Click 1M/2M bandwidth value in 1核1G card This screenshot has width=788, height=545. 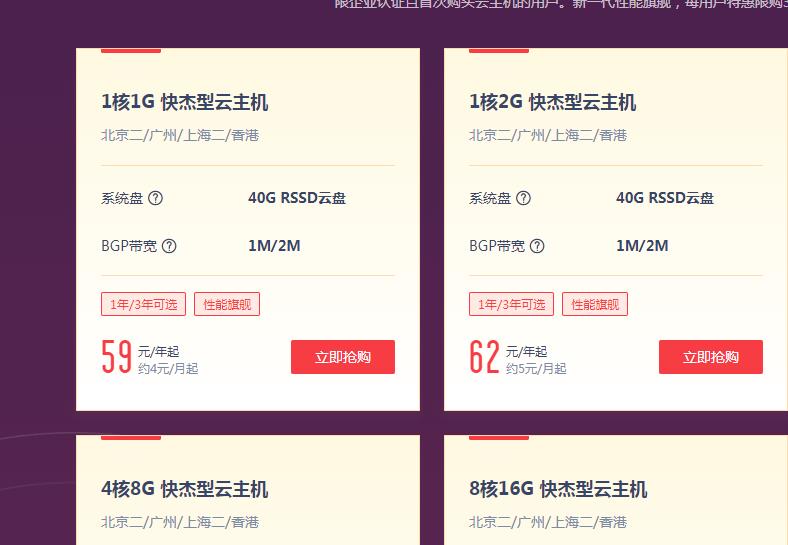pos(274,246)
